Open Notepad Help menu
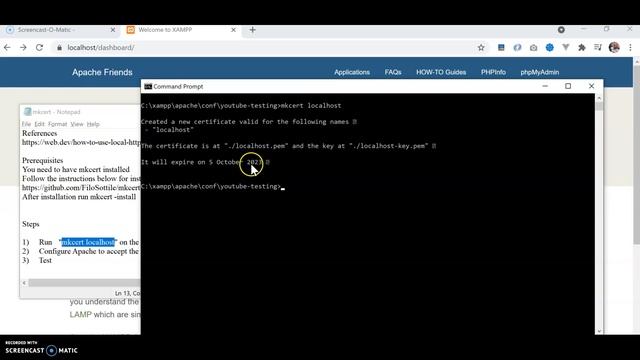 (x=93, y=124)
